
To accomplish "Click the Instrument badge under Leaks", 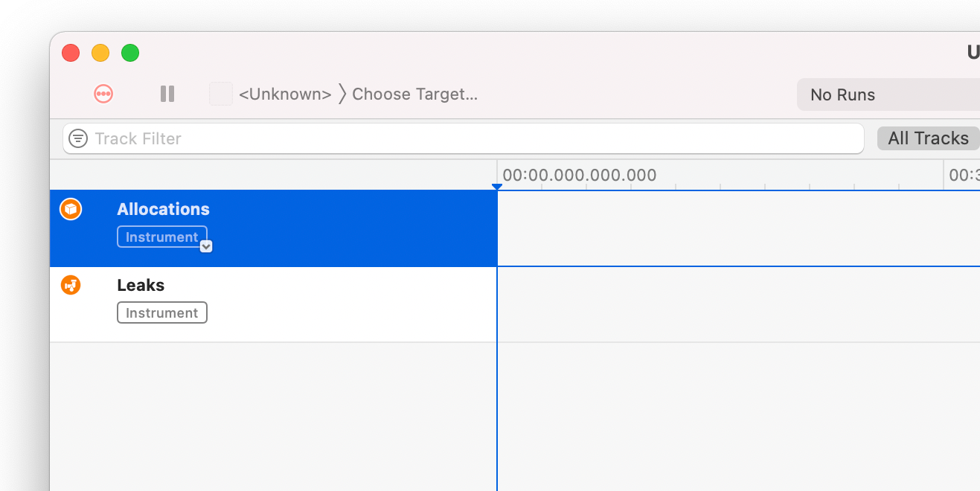I will click(162, 312).
